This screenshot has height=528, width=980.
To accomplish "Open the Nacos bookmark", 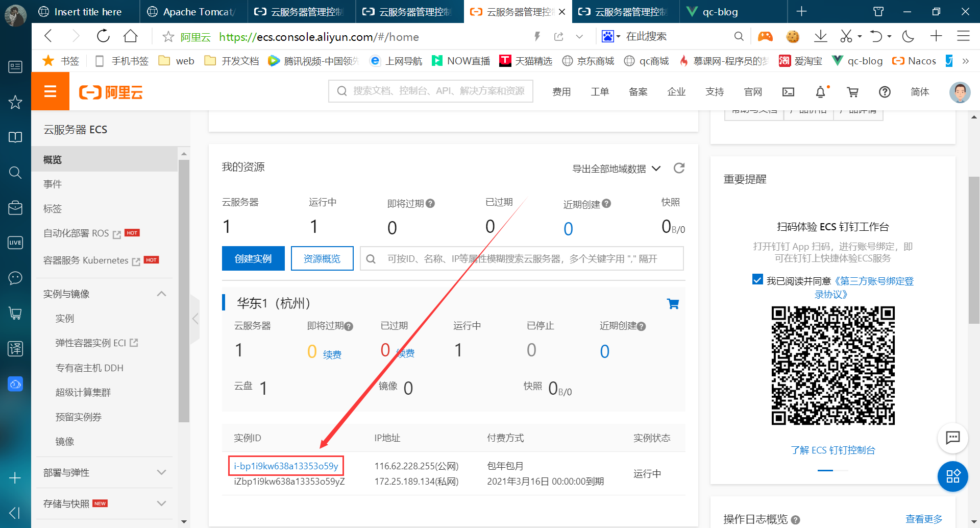I will (x=914, y=61).
